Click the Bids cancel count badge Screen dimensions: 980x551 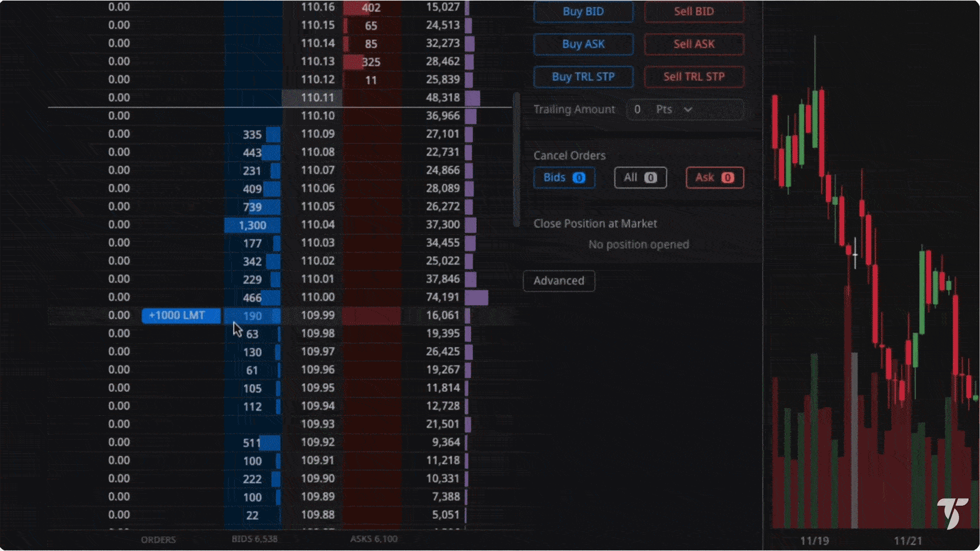(x=579, y=178)
